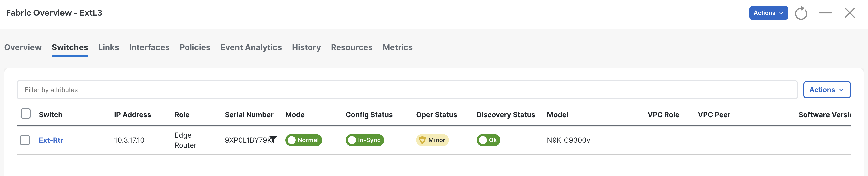
Task: View the Metrics tab
Action: tap(397, 47)
